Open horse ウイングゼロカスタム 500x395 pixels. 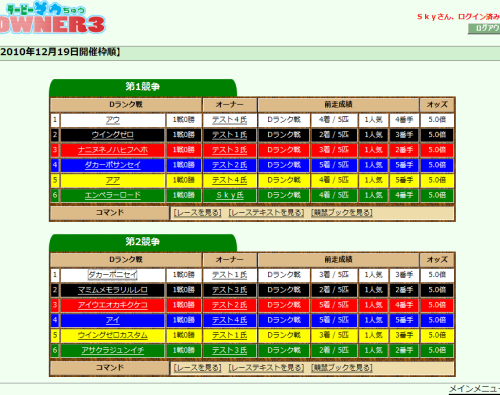113,335
